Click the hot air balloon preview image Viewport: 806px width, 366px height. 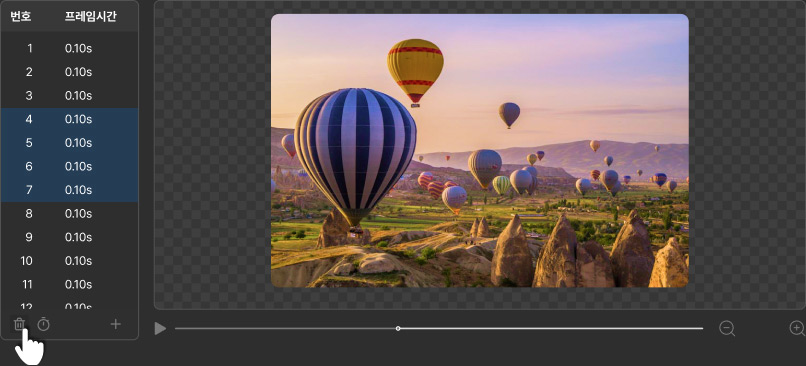pyautogui.click(x=480, y=151)
